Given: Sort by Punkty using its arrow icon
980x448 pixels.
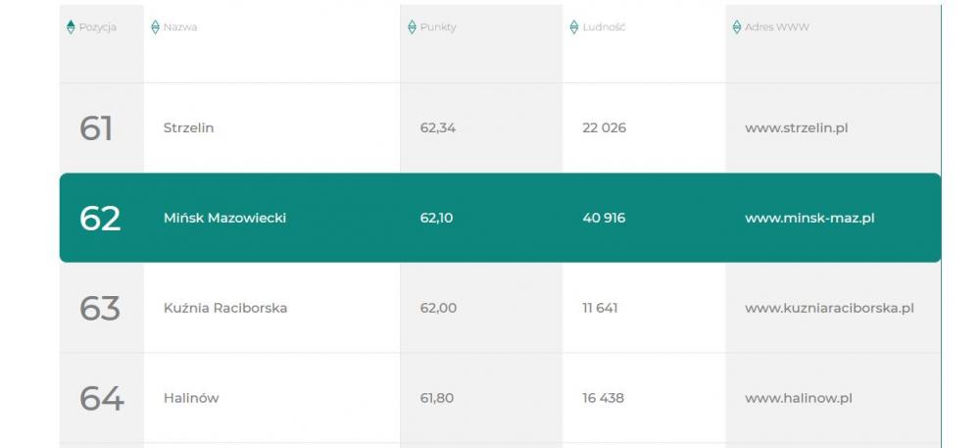Looking at the screenshot, I should point(412,26).
